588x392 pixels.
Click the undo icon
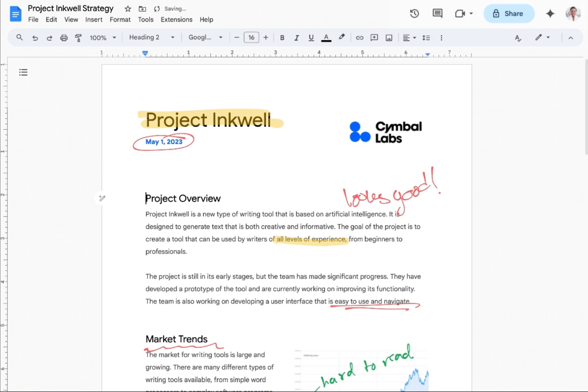click(x=35, y=37)
